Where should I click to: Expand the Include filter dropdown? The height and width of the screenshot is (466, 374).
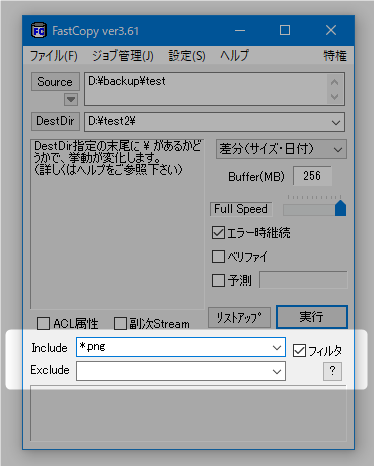[x=277, y=348]
